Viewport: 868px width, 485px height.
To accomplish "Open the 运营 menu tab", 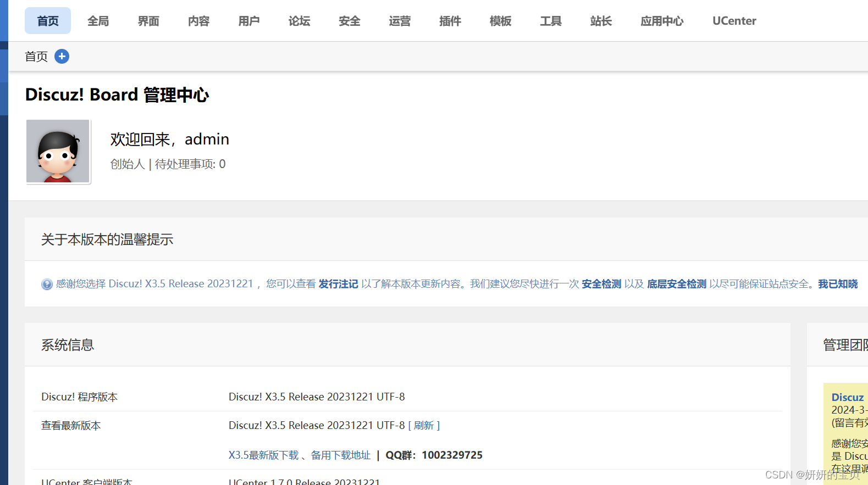I will tap(400, 21).
